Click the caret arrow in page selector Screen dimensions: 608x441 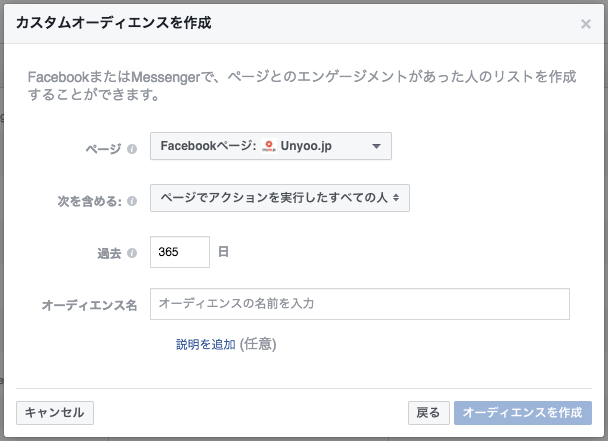[x=376, y=146]
